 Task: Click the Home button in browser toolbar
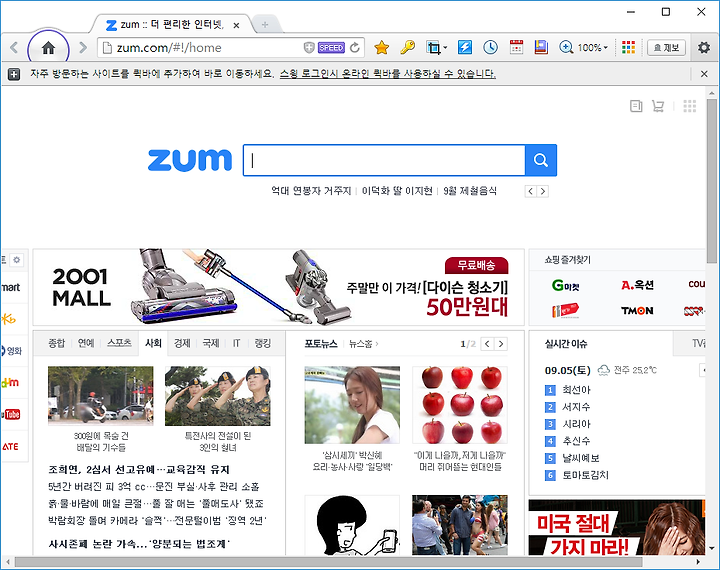click(x=48, y=48)
